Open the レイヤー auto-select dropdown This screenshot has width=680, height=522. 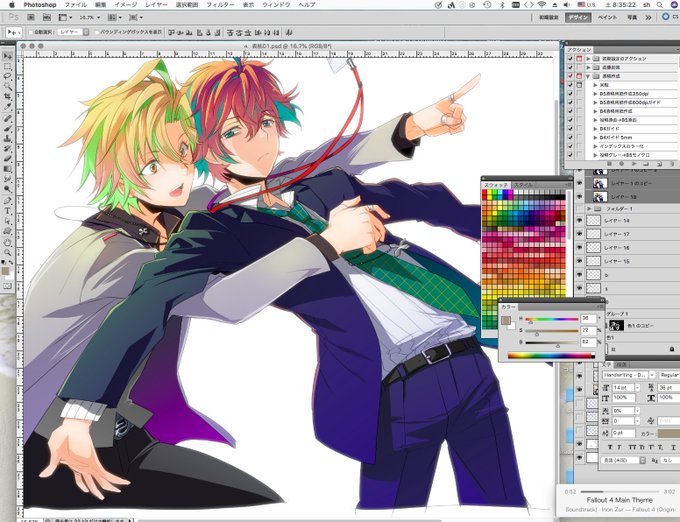74,32
